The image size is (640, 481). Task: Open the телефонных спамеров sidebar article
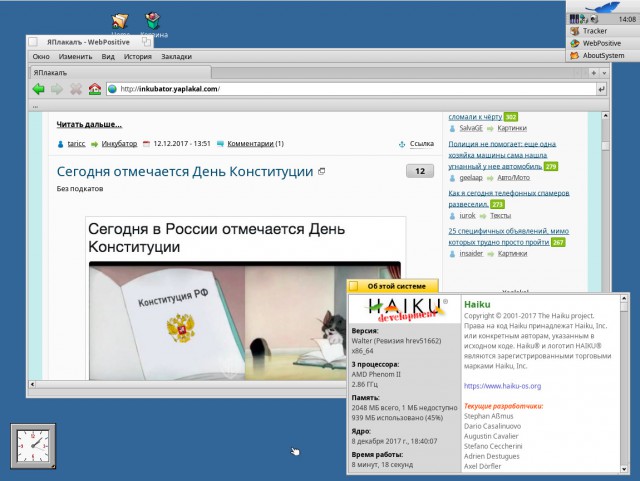509,198
